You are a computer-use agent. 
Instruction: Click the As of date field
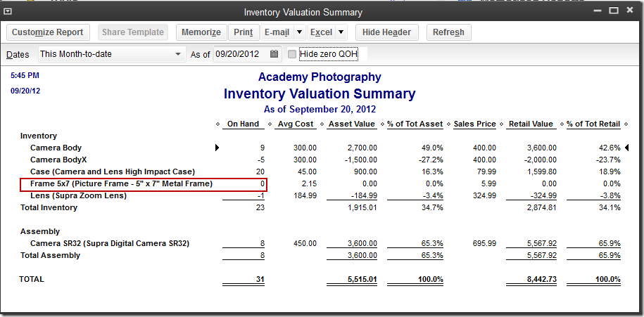point(241,54)
